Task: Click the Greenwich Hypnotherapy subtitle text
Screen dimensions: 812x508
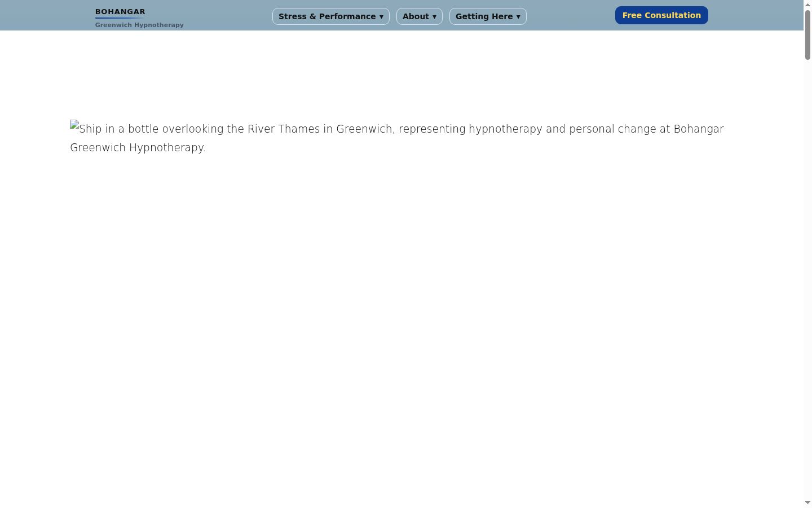Action: pos(139,25)
